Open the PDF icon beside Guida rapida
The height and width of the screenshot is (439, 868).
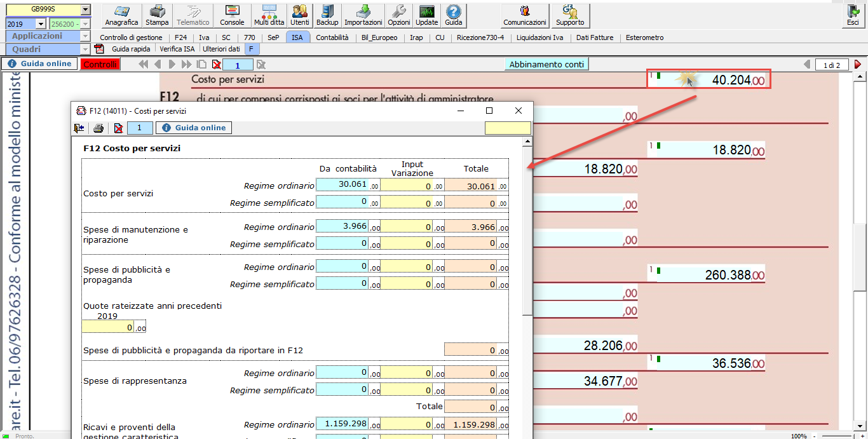(x=99, y=48)
